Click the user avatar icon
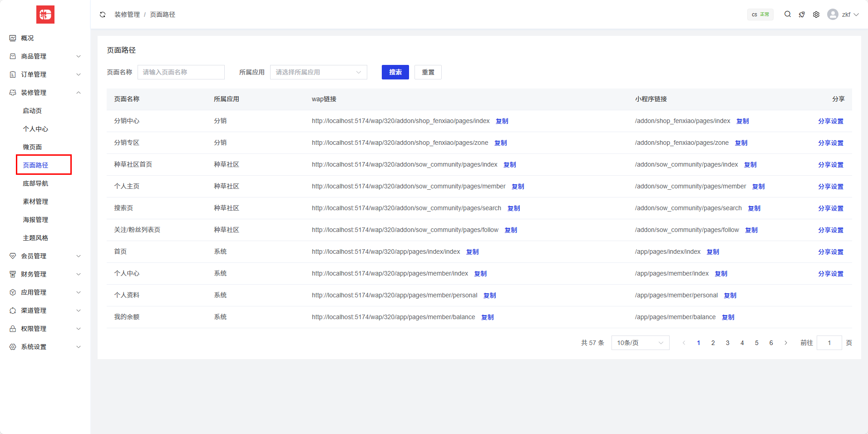868x434 pixels. pyautogui.click(x=833, y=15)
